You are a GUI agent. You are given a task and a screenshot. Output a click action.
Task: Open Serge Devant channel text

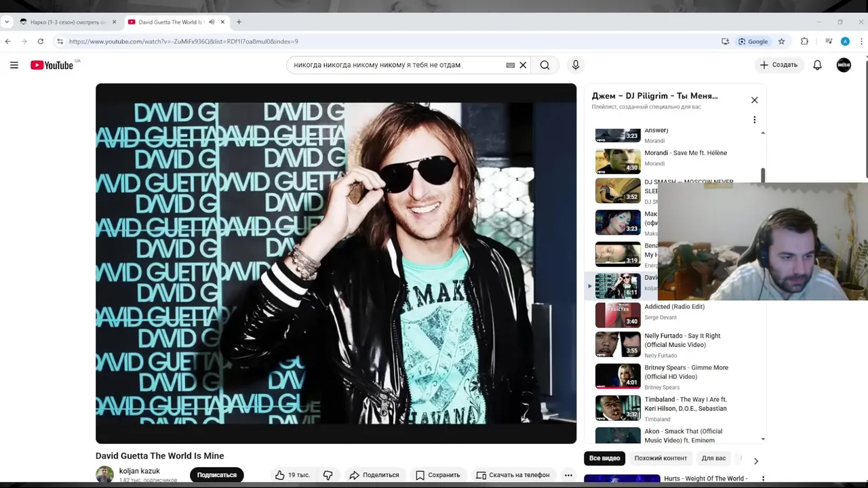(x=660, y=317)
